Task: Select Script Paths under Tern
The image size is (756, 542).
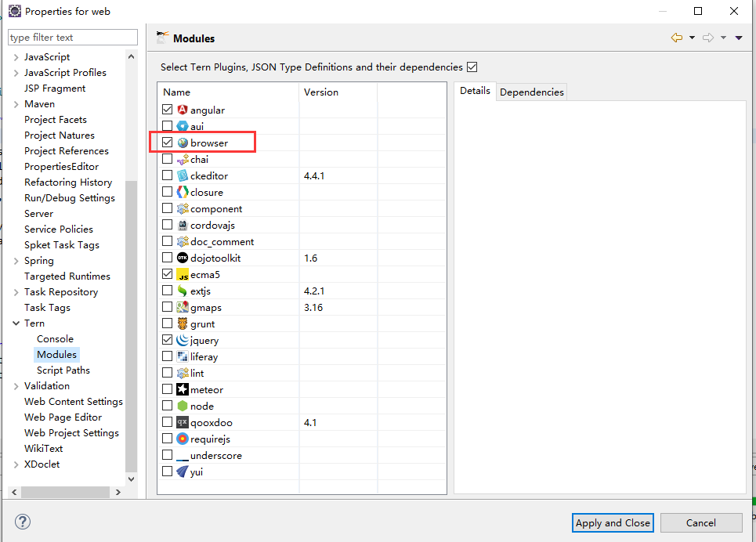Action: (63, 370)
